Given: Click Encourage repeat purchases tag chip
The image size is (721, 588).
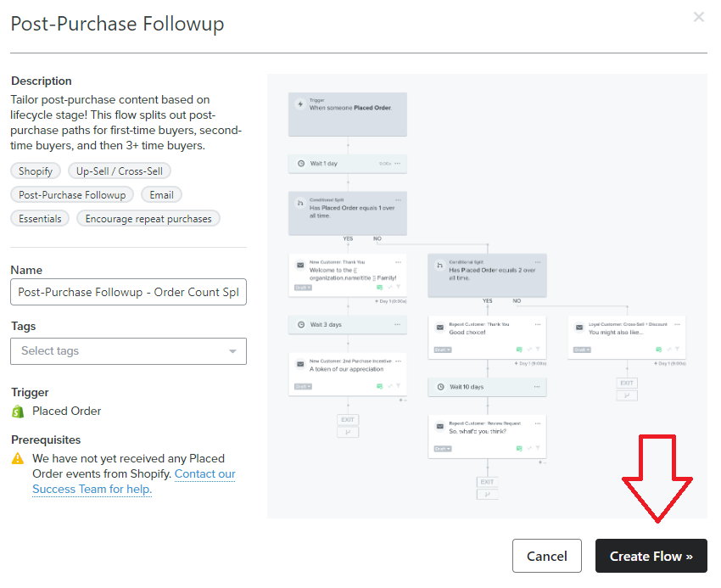Looking at the screenshot, I should 148,219.
